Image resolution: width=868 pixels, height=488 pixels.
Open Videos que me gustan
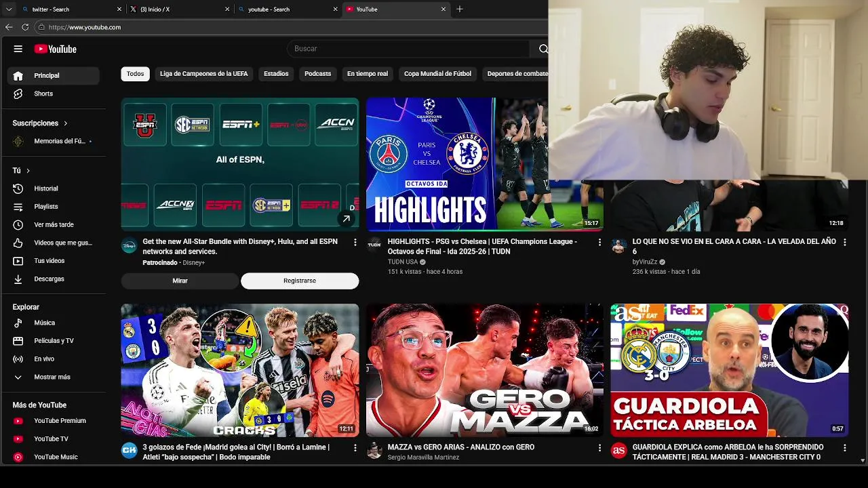tap(53, 243)
